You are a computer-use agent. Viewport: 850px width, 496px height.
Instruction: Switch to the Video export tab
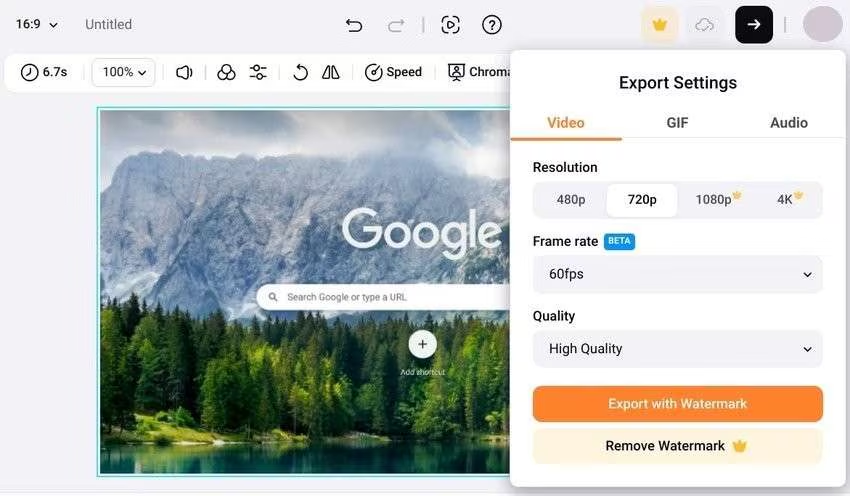(x=566, y=123)
